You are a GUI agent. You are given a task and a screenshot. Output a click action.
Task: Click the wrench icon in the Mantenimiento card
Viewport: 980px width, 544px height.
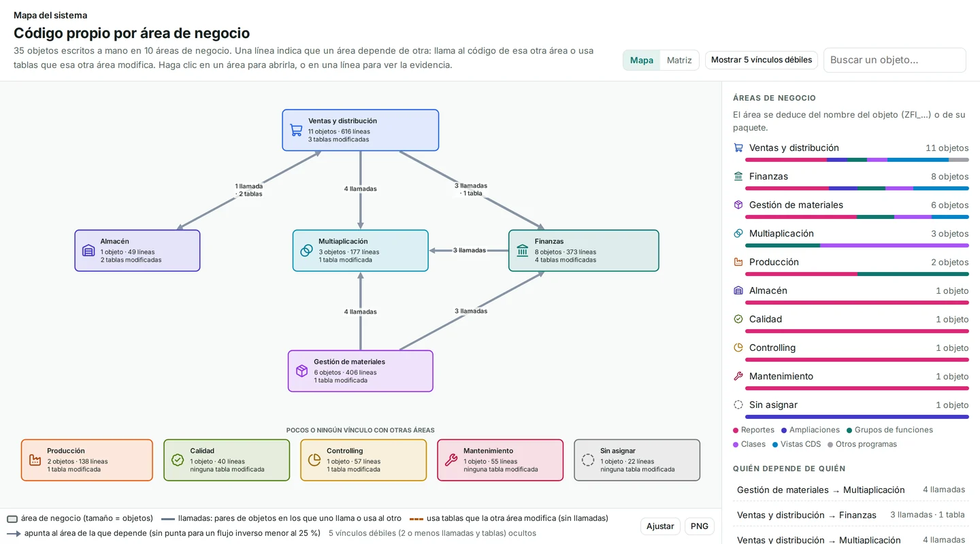pos(451,460)
